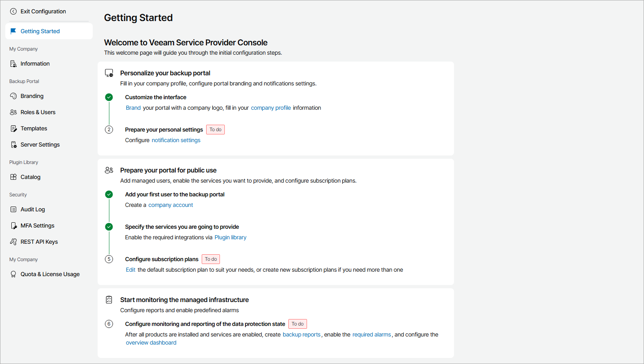Click the Brand link

click(133, 108)
